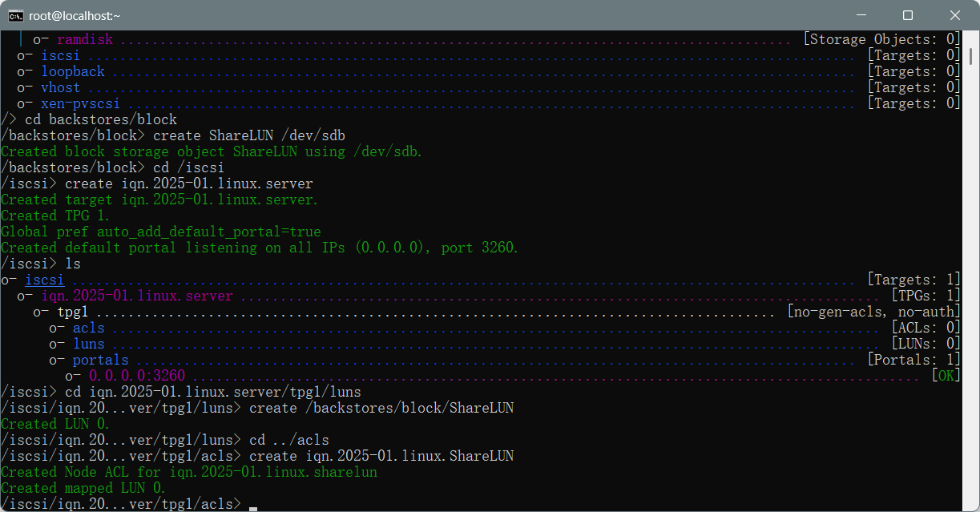Maximize the terminal window
980x512 pixels.
tap(908, 15)
